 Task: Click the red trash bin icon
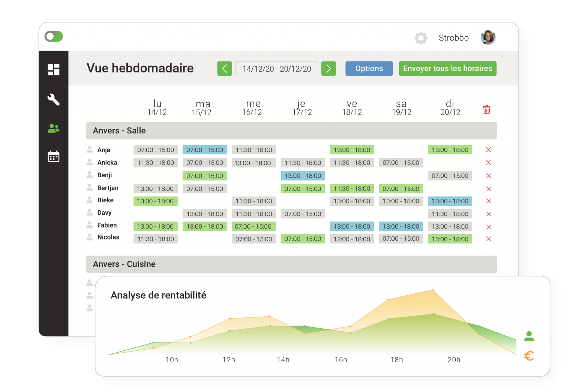pos(487,109)
